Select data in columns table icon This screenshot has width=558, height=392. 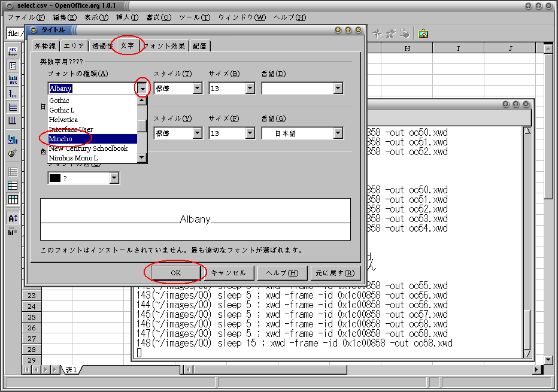click(13, 199)
